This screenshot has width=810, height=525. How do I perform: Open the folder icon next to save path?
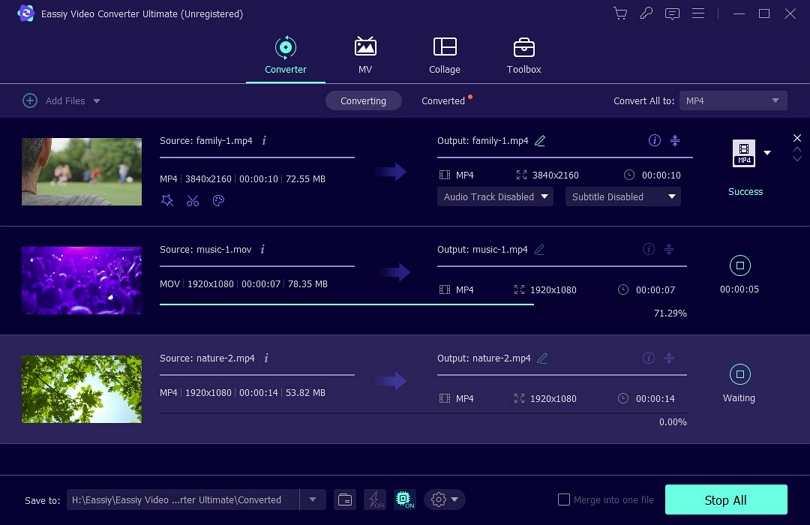344,500
